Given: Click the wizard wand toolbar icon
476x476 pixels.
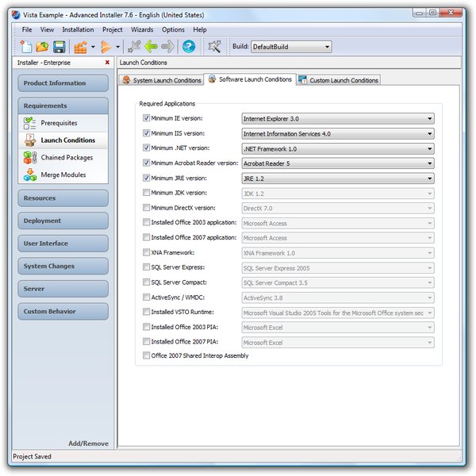Looking at the screenshot, I should tap(215, 47).
